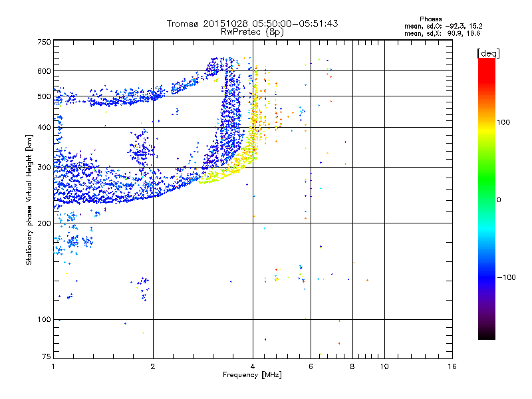Click the '[deg]' colorbar unit label

pyautogui.click(x=488, y=53)
